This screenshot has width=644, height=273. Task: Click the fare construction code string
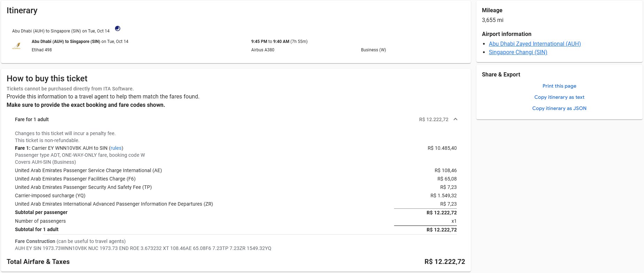(x=143, y=249)
